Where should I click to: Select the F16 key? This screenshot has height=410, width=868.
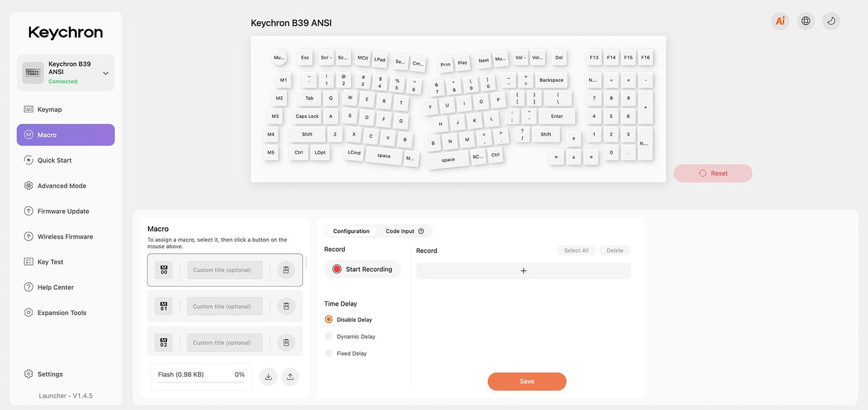(x=645, y=58)
